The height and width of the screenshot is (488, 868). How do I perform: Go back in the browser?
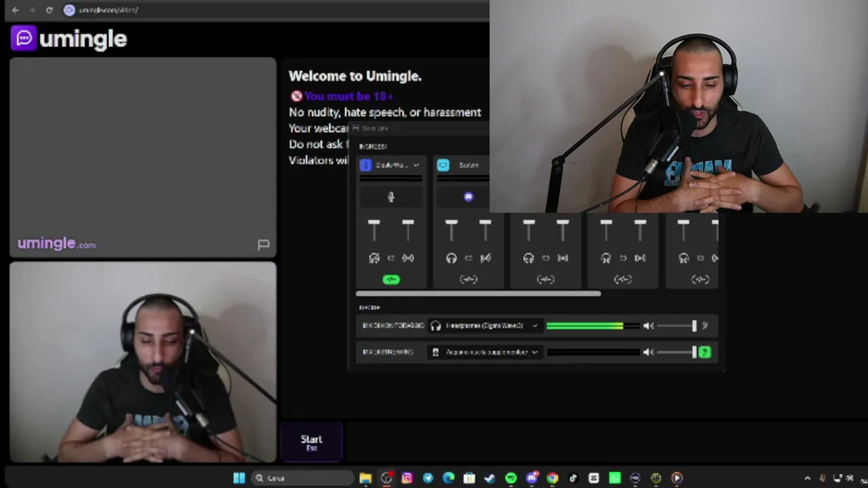coord(16,10)
